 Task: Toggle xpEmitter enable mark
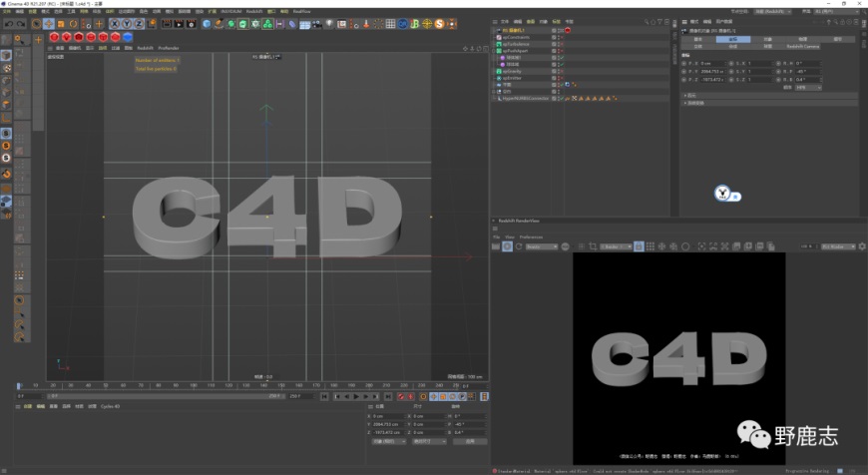[561, 78]
